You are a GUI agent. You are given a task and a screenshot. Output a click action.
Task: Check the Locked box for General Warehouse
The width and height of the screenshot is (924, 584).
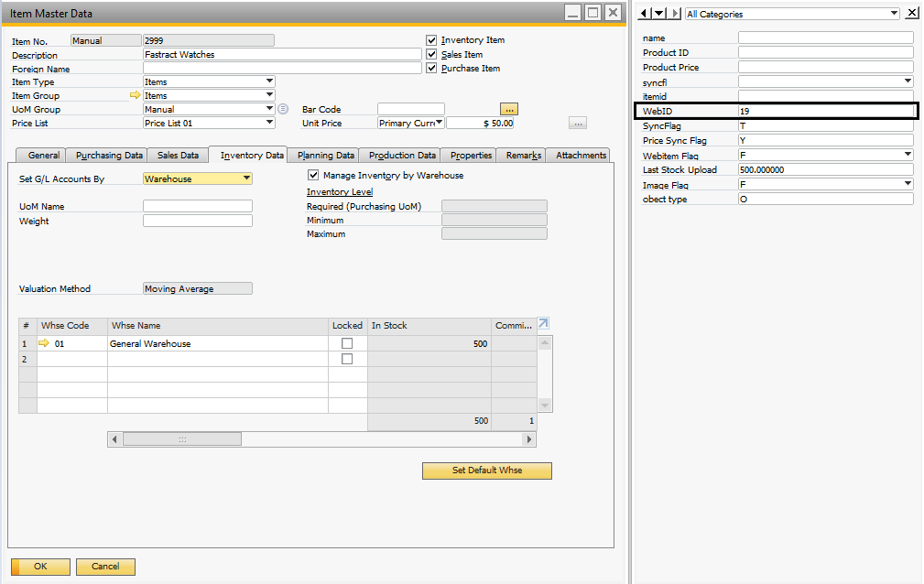tap(347, 343)
